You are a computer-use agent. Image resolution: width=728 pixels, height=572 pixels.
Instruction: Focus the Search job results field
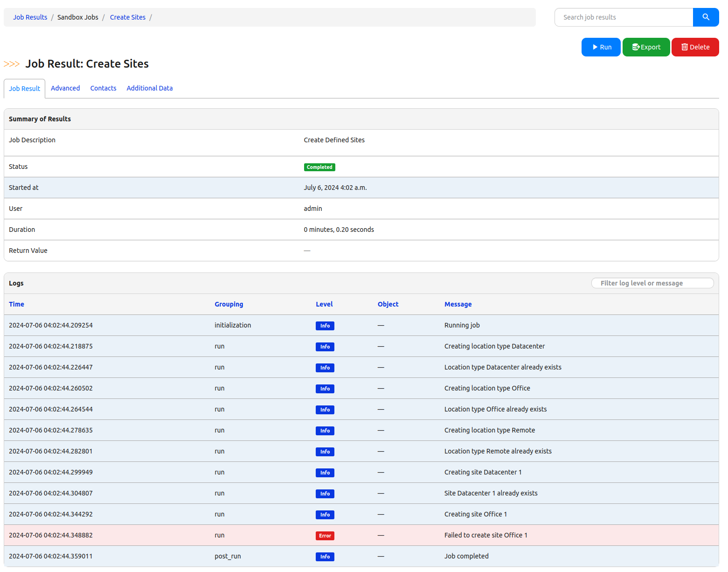pos(624,17)
